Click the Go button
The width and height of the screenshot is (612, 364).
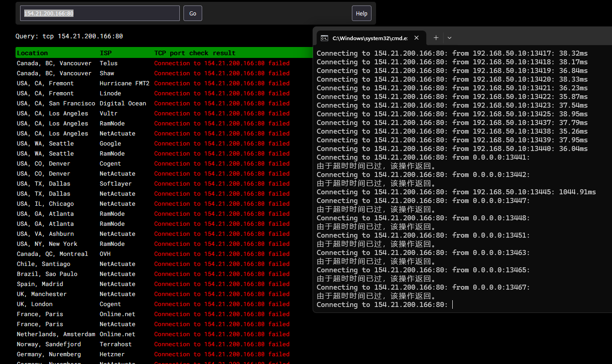tap(193, 13)
